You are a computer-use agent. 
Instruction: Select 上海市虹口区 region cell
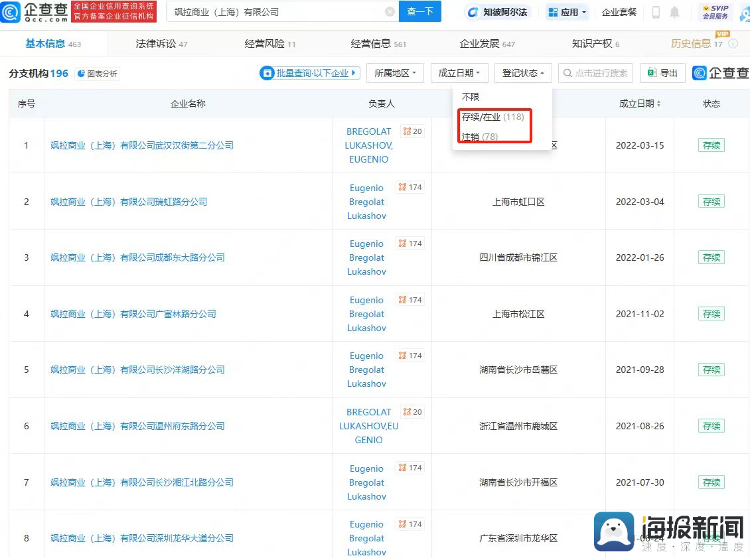click(518, 202)
